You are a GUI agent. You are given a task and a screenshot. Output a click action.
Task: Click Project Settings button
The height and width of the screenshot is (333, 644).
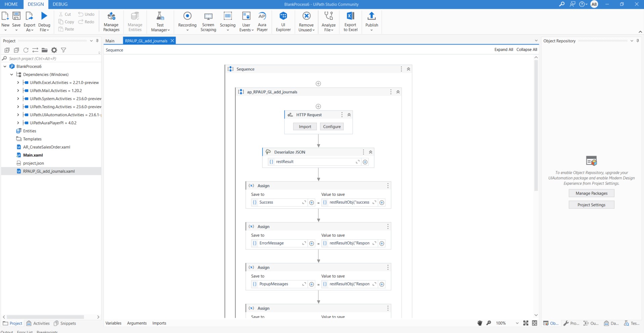click(591, 205)
